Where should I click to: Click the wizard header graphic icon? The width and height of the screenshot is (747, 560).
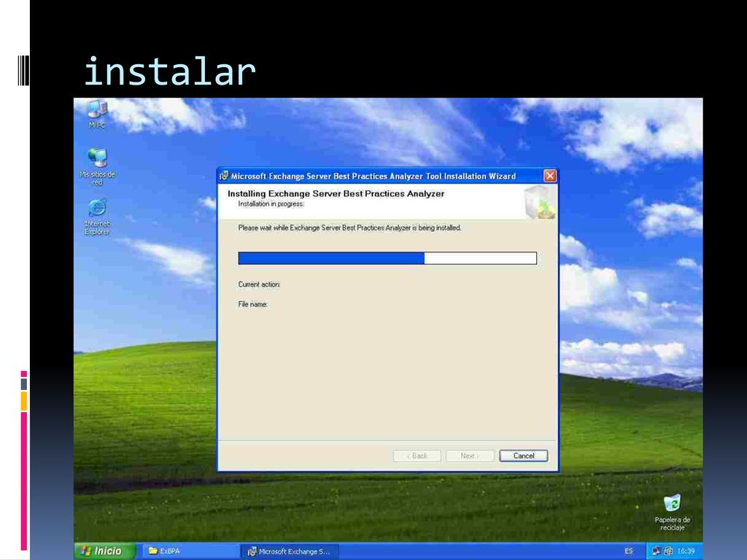[540, 202]
